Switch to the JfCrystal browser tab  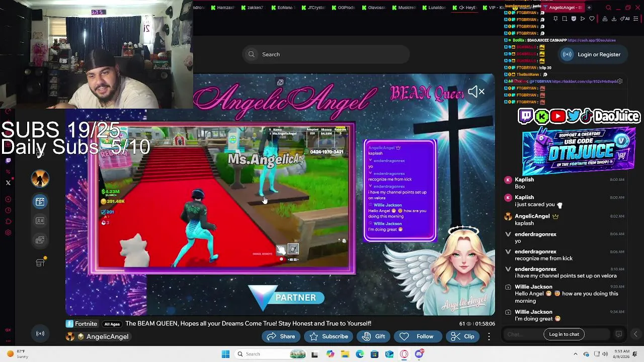pyautogui.click(x=313, y=8)
